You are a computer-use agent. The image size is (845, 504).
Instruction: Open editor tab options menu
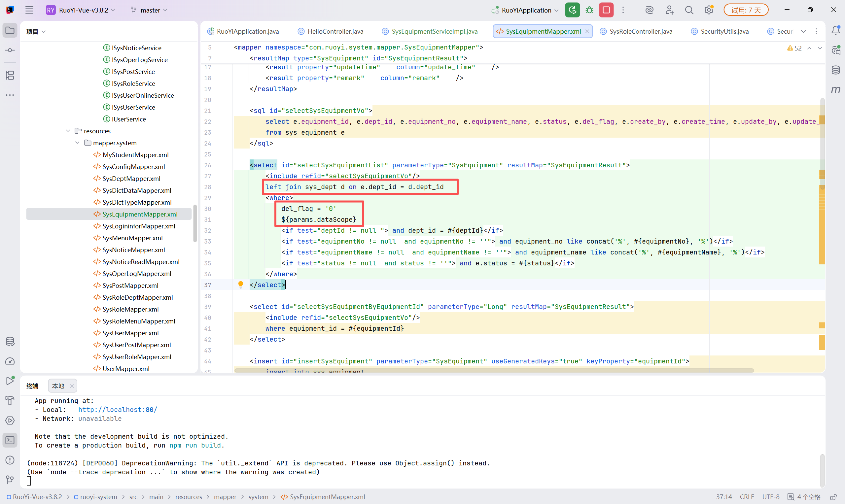(x=816, y=31)
